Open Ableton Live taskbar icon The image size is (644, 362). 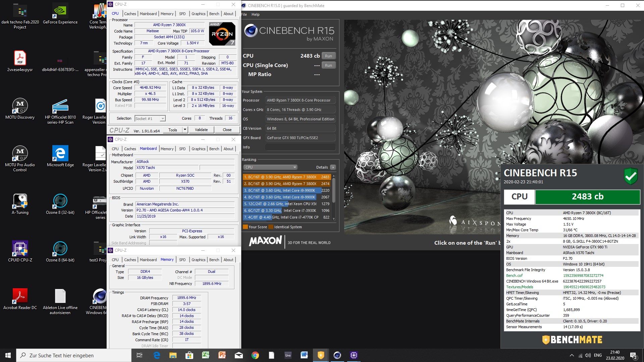[x=288, y=355]
